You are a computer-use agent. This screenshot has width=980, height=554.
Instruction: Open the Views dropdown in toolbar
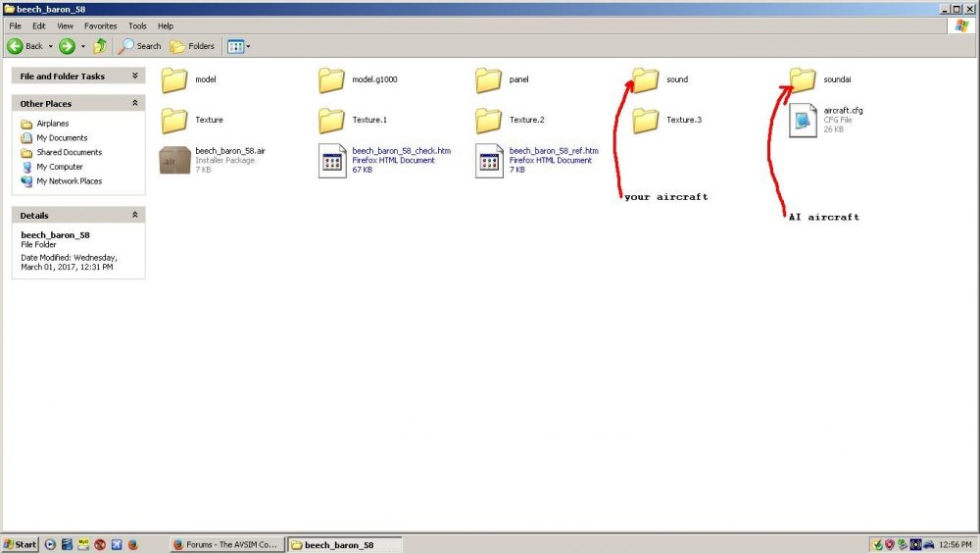[239, 46]
